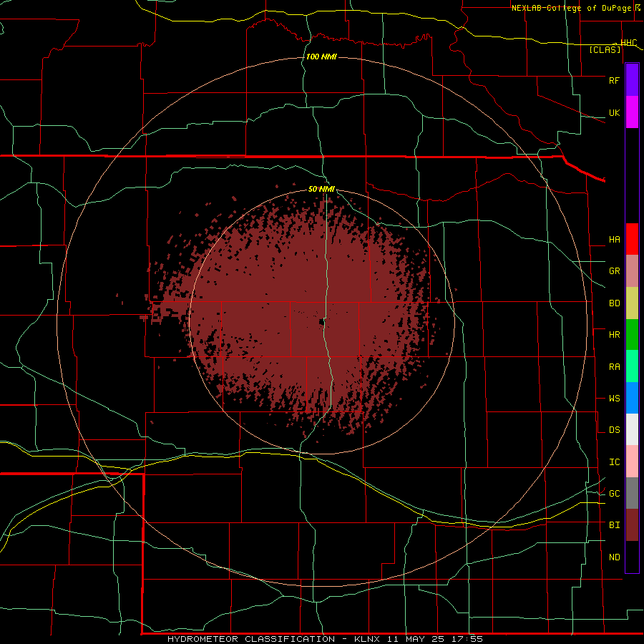Click the HHC product label

[x=628, y=43]
